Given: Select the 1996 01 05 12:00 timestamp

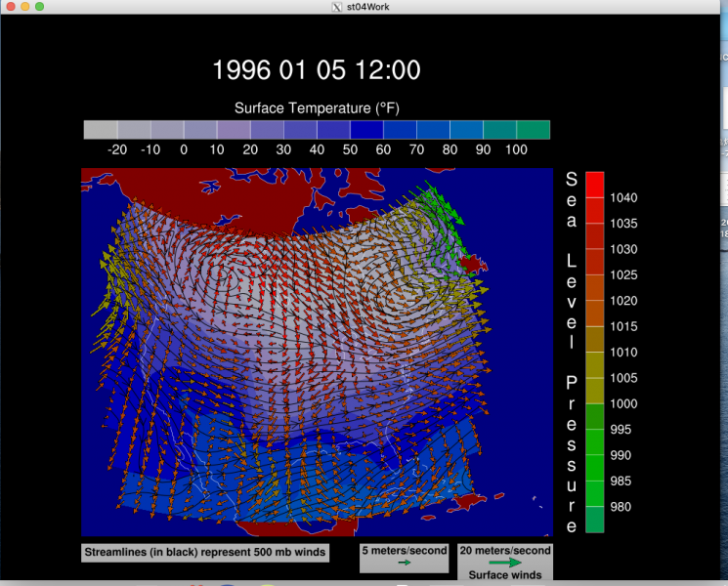Looking at the screenshot, I should pos(317,70).
